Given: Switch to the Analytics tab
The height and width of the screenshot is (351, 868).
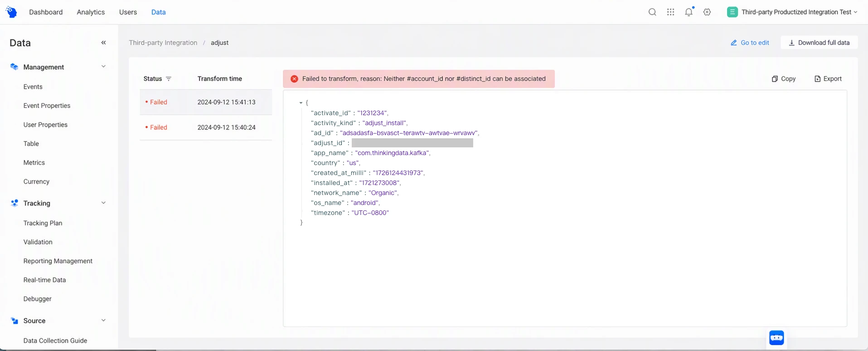Looking at the screenshot, I should pos(91,12).
